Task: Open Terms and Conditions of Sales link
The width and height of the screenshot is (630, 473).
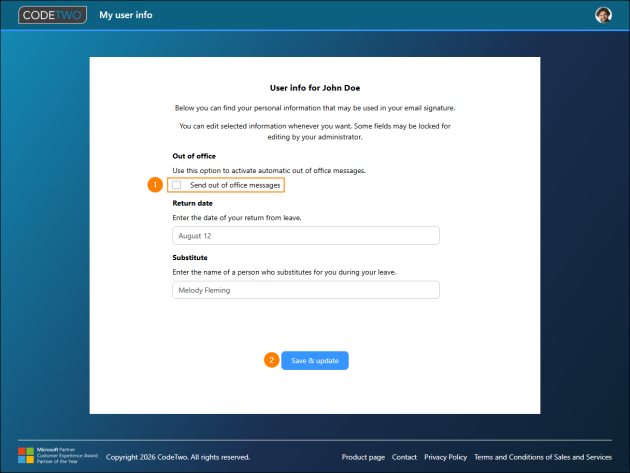Action: click(x=543, y=457)
